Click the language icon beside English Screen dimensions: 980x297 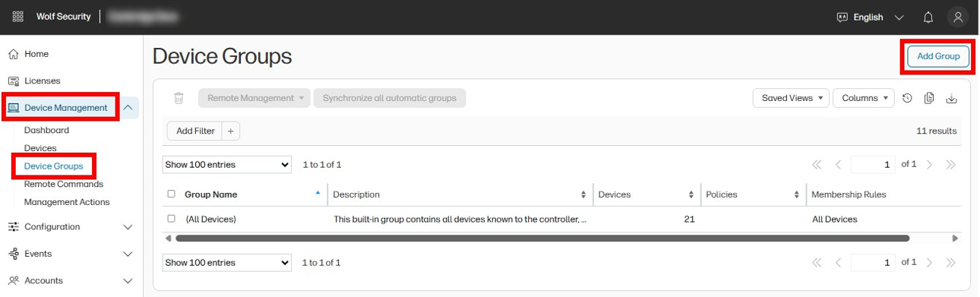coord(842,17)
